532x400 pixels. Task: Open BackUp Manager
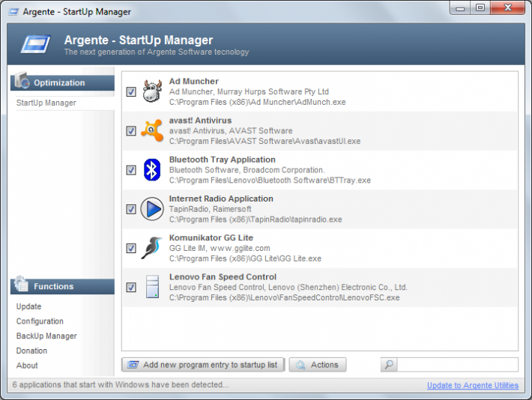pos(46,336)
